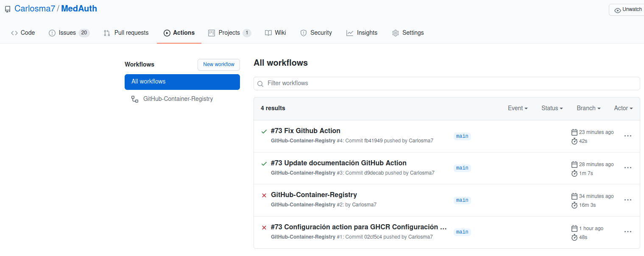Switch to the Code tab
Image resolution: width=644 pixels, height=256 pixels.
23,33
